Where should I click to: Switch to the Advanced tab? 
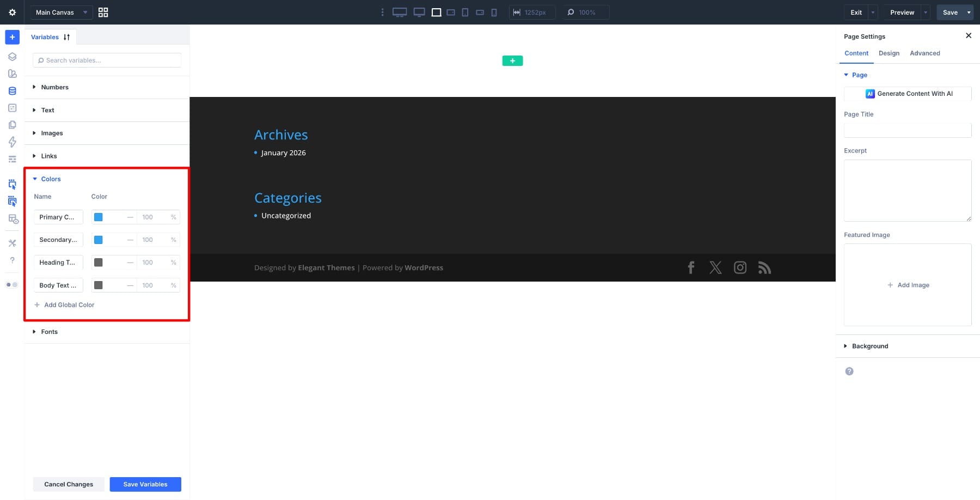point(924,53)
